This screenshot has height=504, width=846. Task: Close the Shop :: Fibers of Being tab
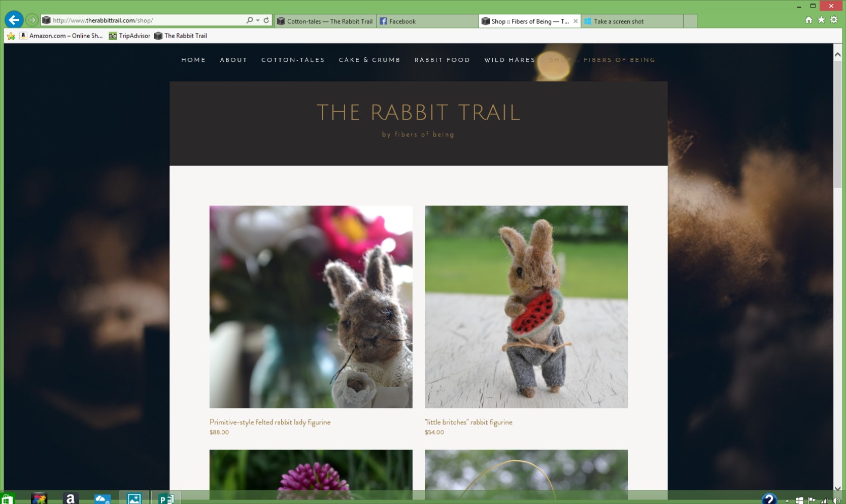click(x=576, y=21)
